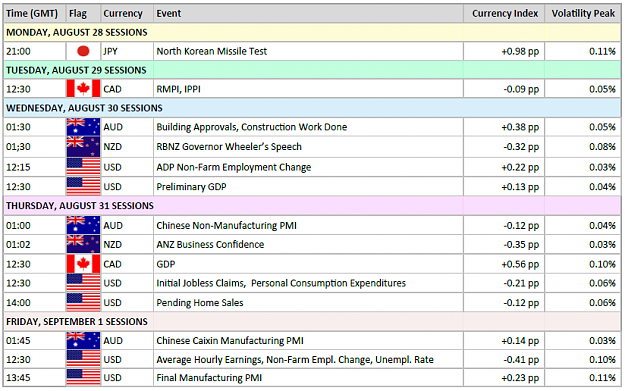
Task: Click Chinese Caixin Manufacturing PMI event
Action: (x=230, y=341)
